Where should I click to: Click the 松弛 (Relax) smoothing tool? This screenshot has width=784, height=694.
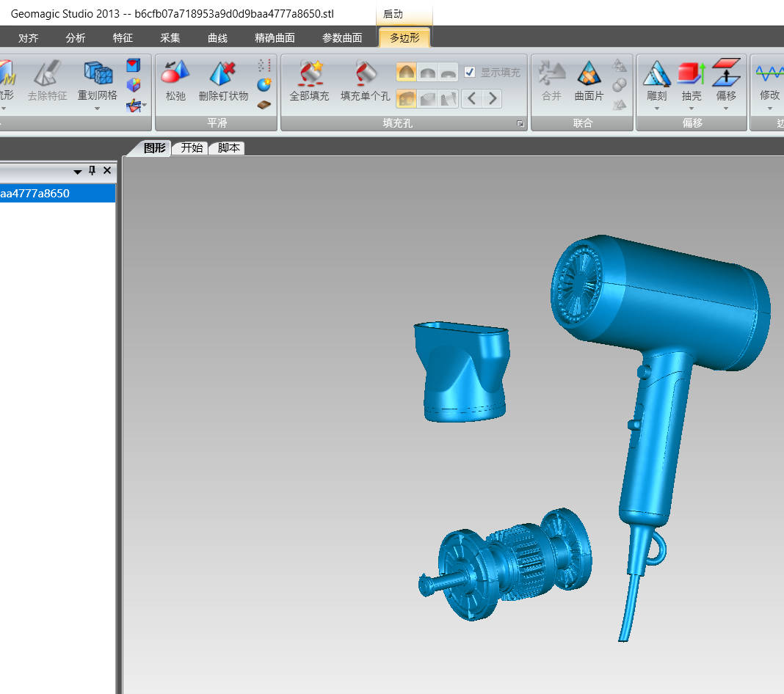coord(175,80)
